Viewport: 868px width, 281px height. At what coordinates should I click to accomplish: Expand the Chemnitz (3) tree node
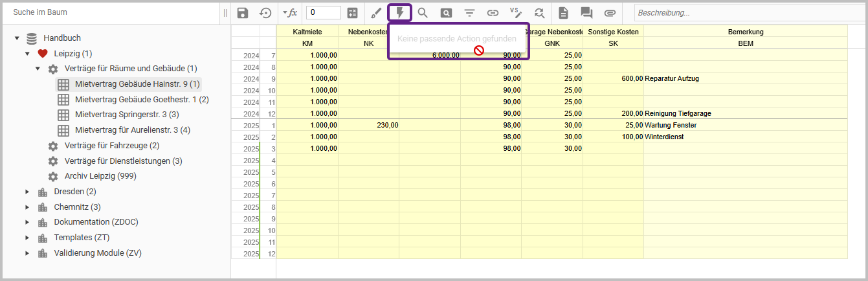coord(27,207)
